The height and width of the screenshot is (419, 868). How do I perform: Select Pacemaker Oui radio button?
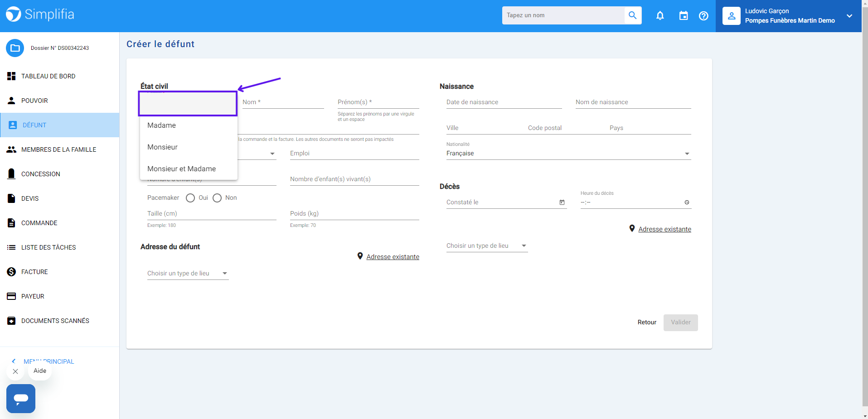point(190,198)
